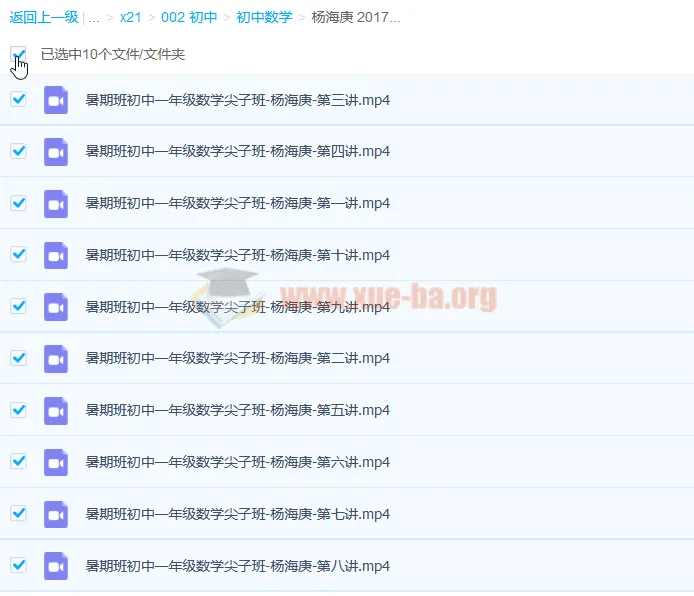This screenshot has height=596, width=694.
Task: Open file name ending 第四讲.mp4
Action: [x=238, y=151]
